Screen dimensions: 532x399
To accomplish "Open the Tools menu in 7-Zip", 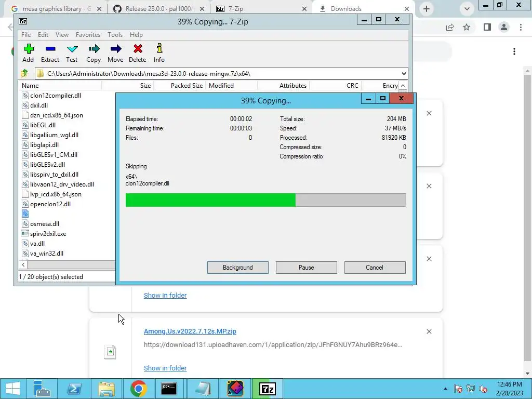I will [115, 35].
